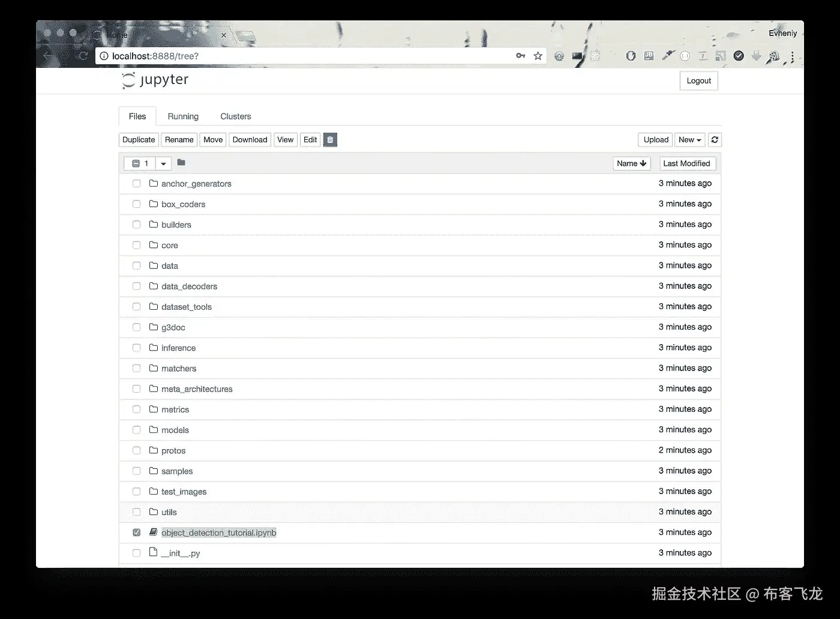
Task: Switch to the Files tab
Action: tap(137, 116)
